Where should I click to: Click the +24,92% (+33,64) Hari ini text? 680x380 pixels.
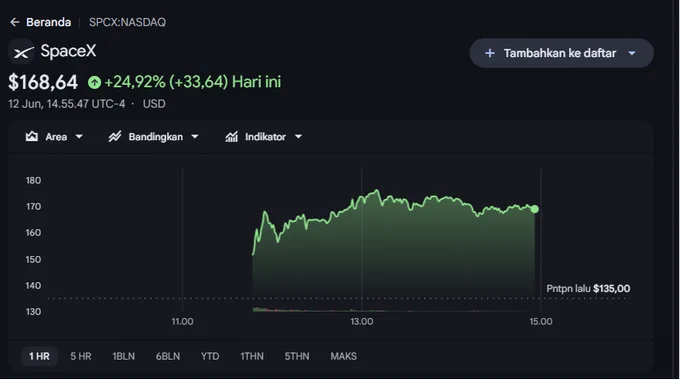point(193,82)
